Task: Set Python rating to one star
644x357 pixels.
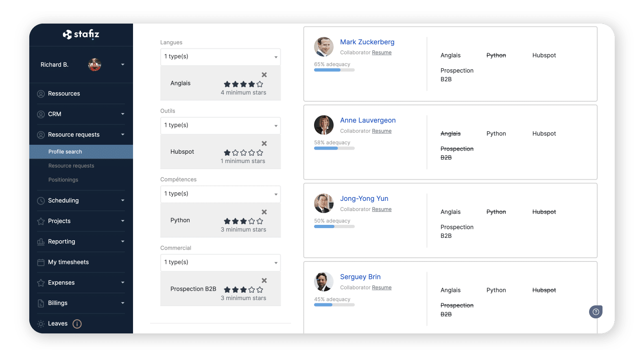Action: tap(227, 221)
